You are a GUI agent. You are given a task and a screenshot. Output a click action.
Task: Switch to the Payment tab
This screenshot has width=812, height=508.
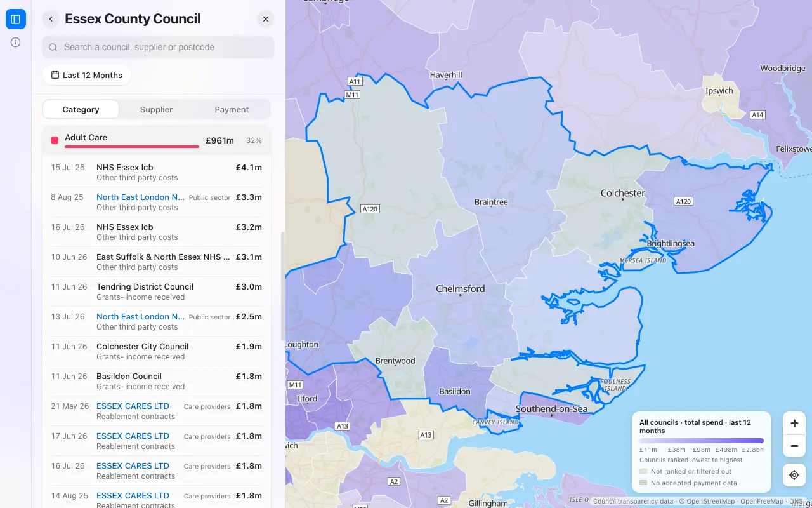coord(232,109)
